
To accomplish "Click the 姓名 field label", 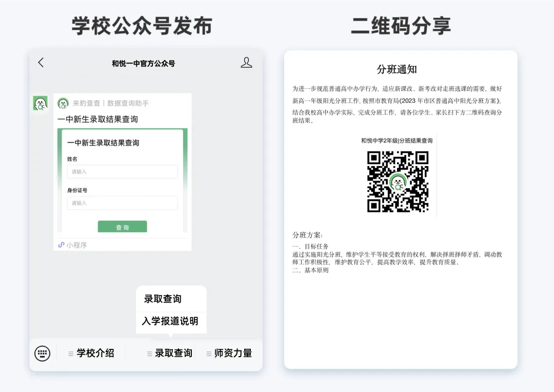I will coord(72,159).
